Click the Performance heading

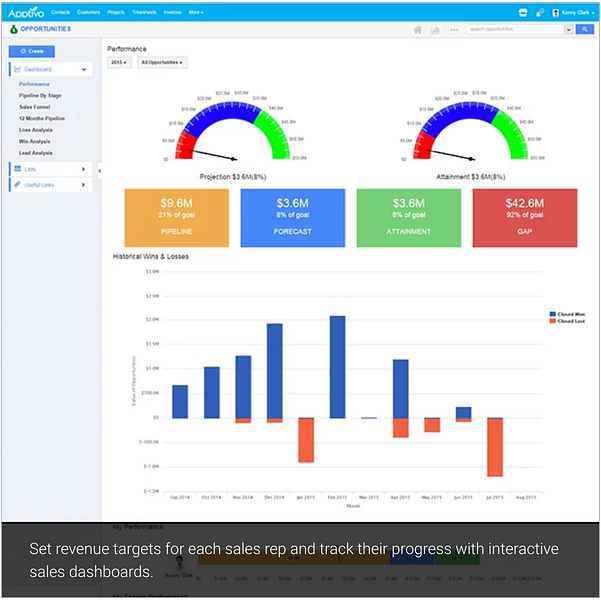127,49
